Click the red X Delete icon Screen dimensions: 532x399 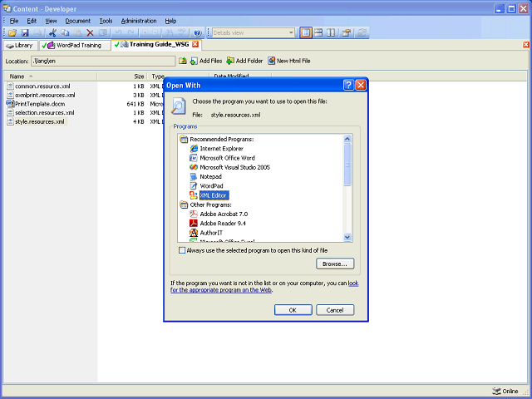click(x=90, y=32)
